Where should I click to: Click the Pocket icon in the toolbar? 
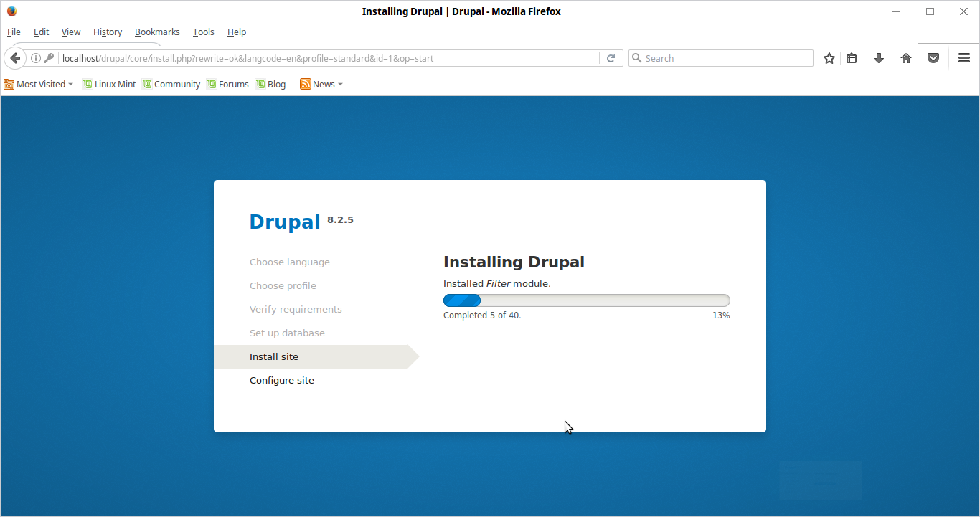(933, 58)
